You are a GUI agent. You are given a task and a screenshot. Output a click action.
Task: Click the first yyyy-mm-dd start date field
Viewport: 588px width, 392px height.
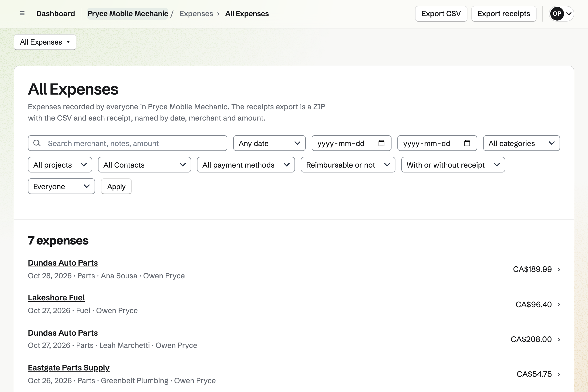[x=351, y=143]
